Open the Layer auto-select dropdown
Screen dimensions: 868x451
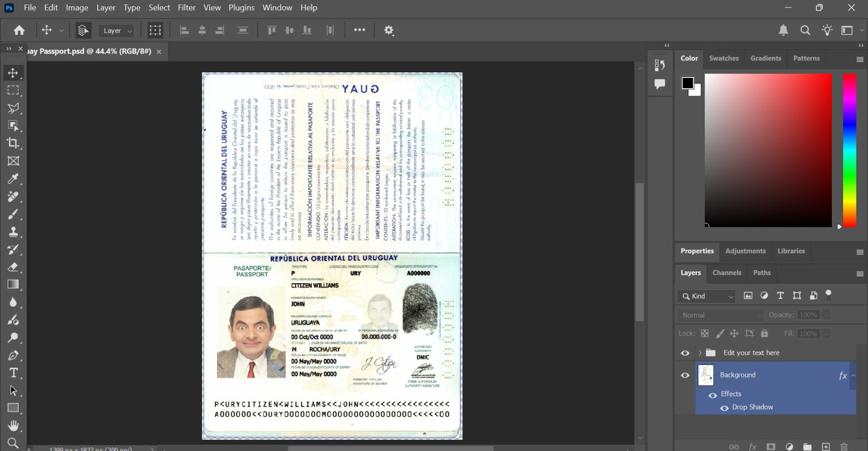coord(117,31)
